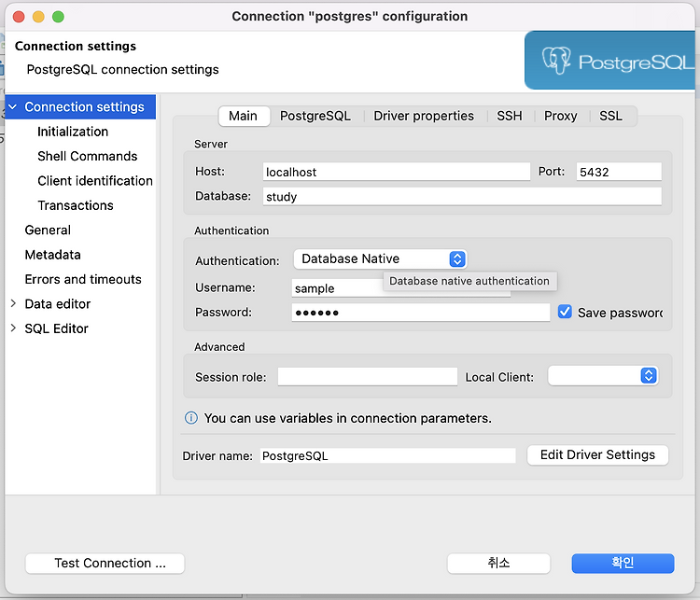The height and width of the screenshot is (600, 700).
Task: Click the Database field containing study
Action: click(x=462, y=197)
